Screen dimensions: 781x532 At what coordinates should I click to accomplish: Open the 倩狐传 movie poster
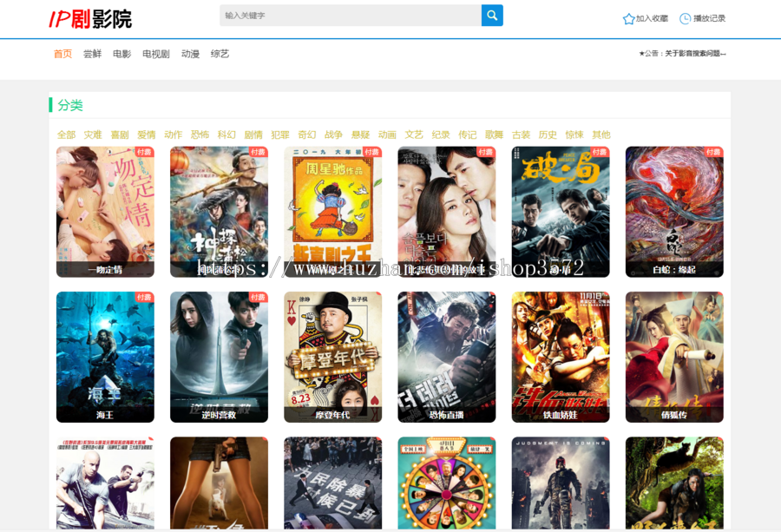coord(674,358)
